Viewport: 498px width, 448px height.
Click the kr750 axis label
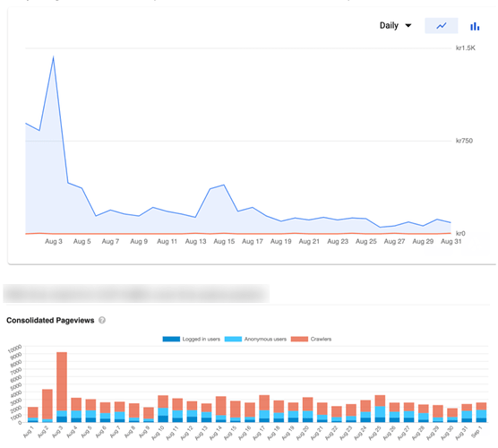464,141
